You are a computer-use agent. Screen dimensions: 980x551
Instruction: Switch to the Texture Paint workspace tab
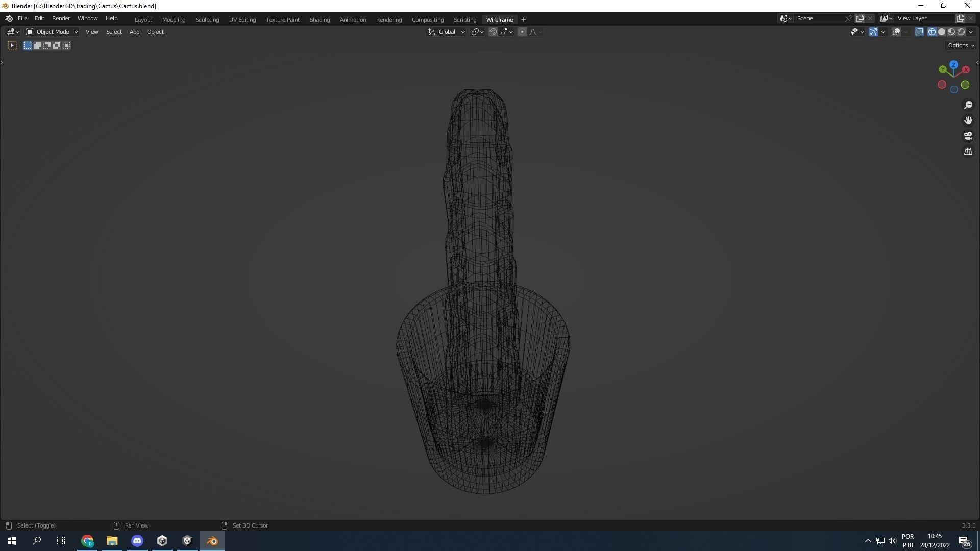coord(283,20)
